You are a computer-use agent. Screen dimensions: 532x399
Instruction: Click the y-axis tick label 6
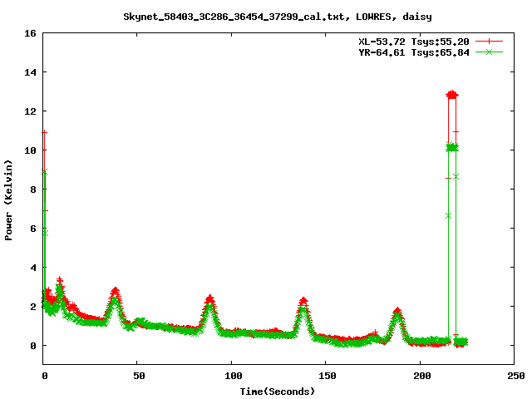[x=33, y=229]
